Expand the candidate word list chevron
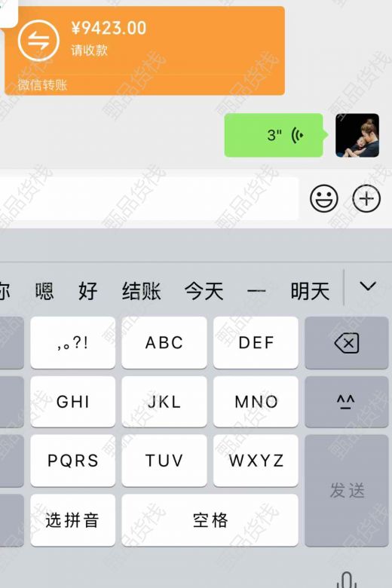Screen dimensions: 392x588 pos(368,287)
